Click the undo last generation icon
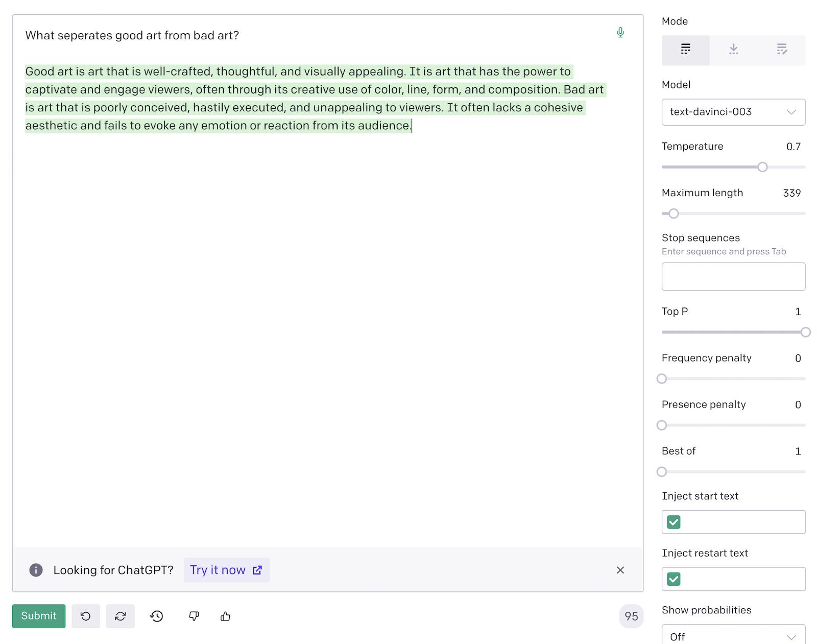This screenshot has height=644, width=817. click(86, 616)
